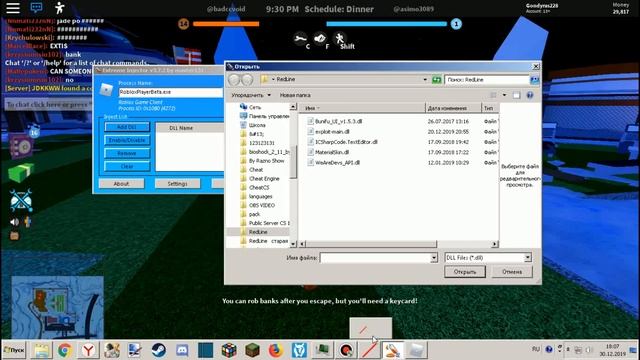Image resolution: width=640 pixels, height=360 pixels.
Task: Select the sprint action icon labeled Shift
Action: coord(339,39)
